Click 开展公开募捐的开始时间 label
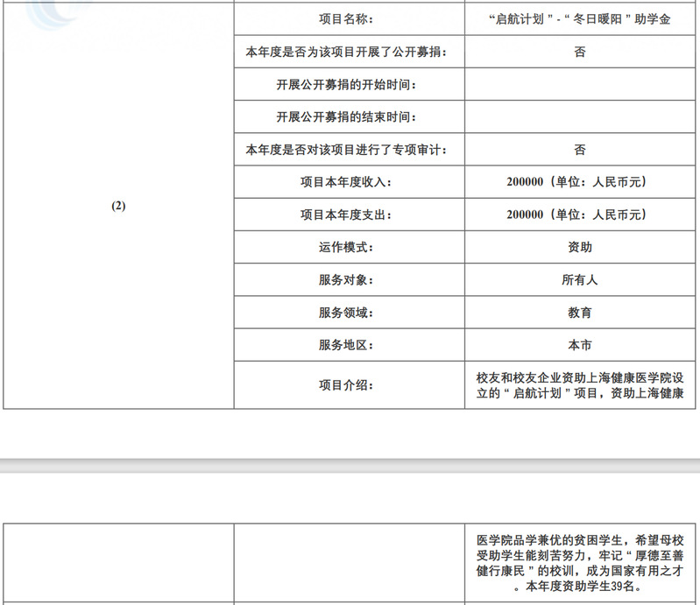700x605 pixels. (346, 84)
